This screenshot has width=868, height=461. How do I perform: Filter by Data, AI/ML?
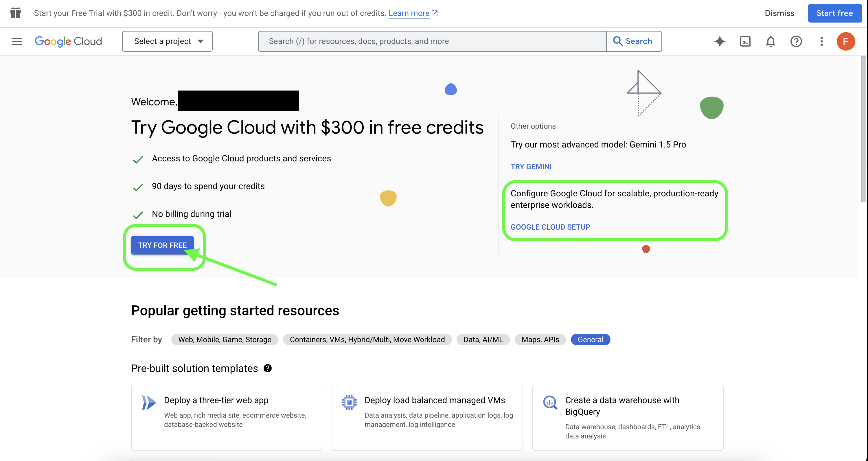click(x=483, y=340)
